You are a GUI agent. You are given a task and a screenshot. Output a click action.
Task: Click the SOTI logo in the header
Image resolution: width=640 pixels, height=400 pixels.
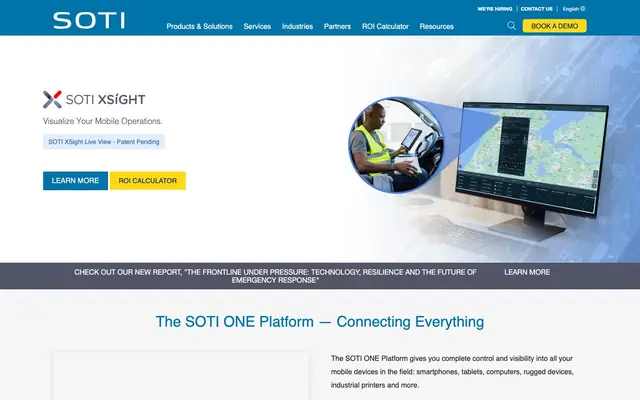point(89,20)
